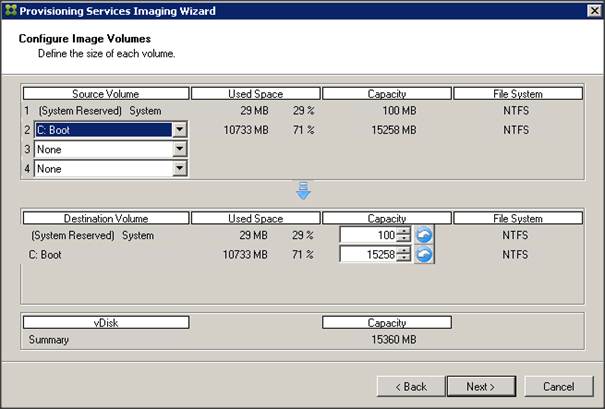Click the vDisk Capacity header

pos(387,322)
